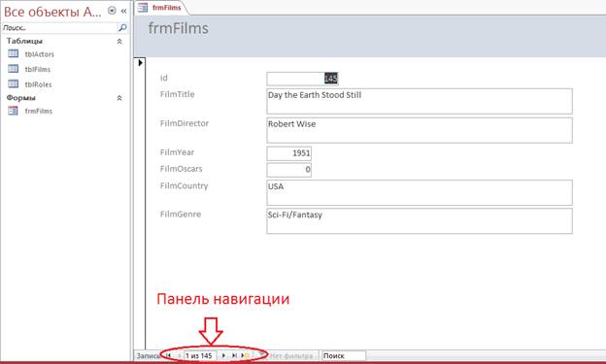Click the 'frmFilms' form header title

coord(178,28)
